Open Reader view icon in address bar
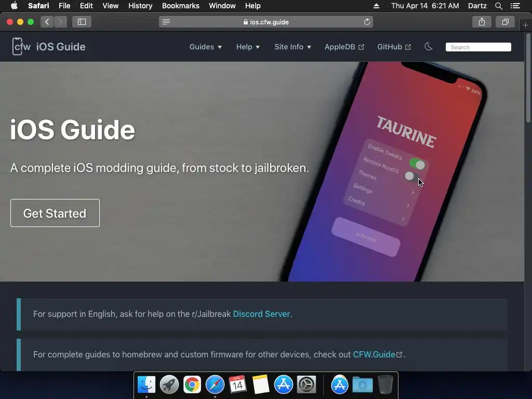 click(166, 22)
